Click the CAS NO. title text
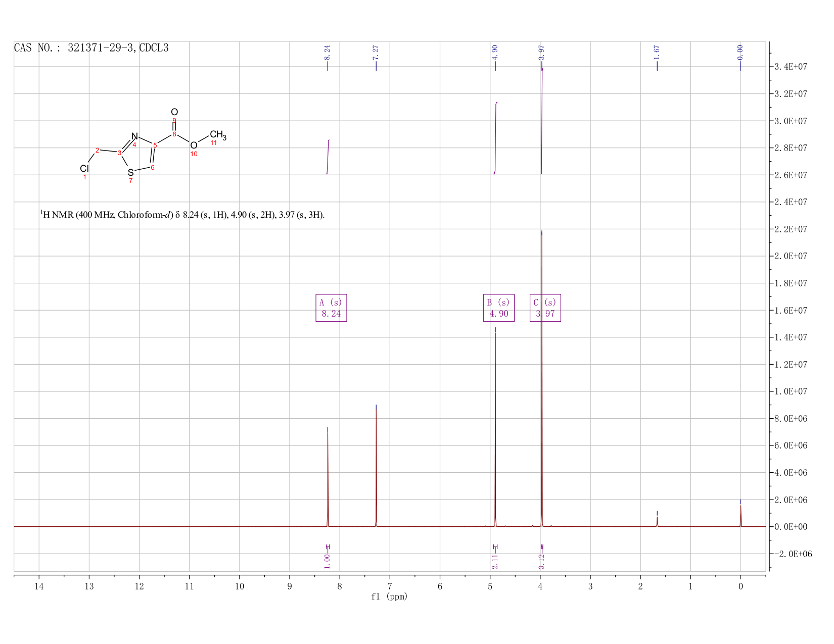This screenshot has width=834, height=644. click(91, 48)
